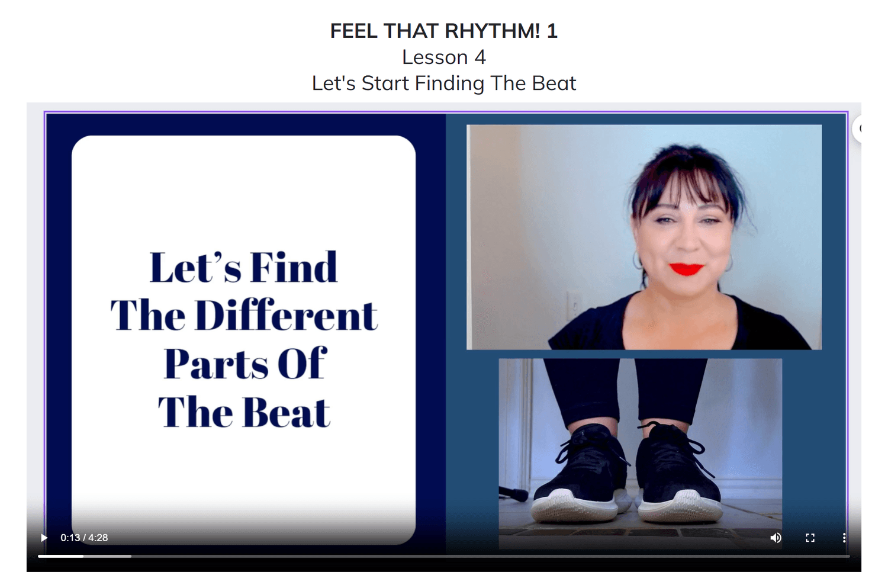Click "The Different" text on the slide
This screenshot has height=588, width=888.
243,315
